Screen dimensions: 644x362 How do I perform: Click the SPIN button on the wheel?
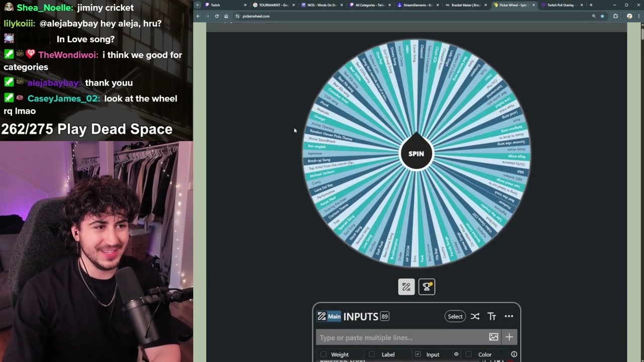[x=416, y=154]
